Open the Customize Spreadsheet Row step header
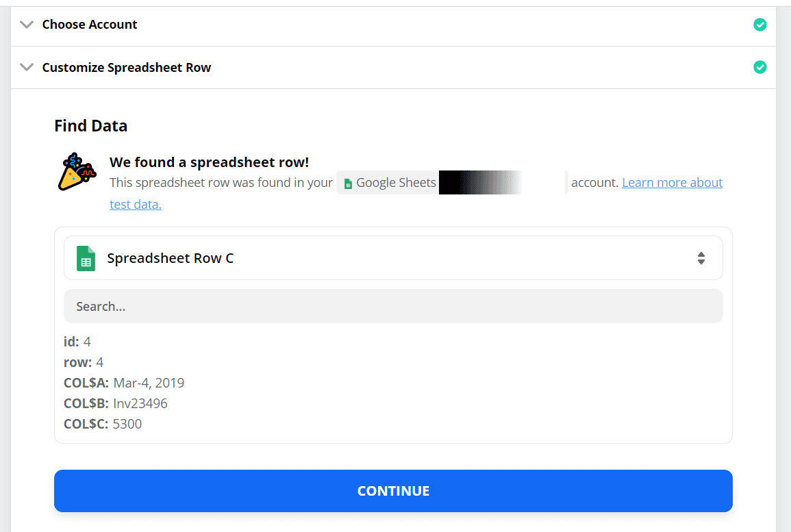This screenshot has width=791, height=532. [x=127, y=68]
